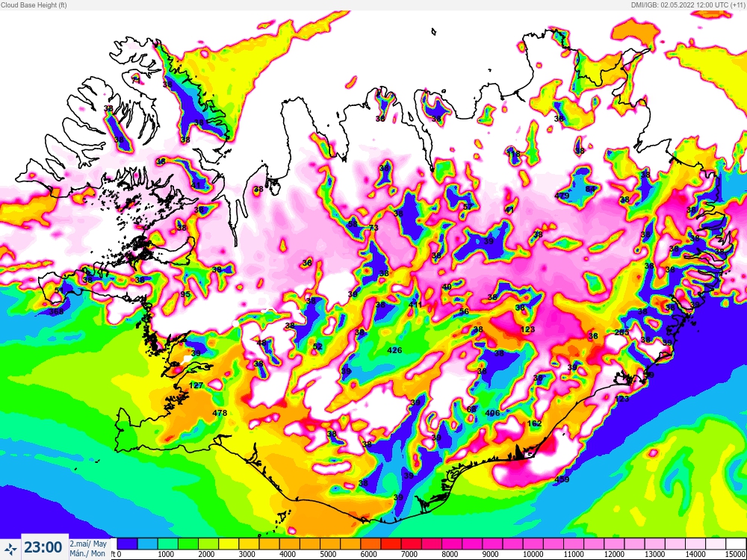747x560 pixels.
Task: Click the 1000 legend label
Action: (165, 554)
